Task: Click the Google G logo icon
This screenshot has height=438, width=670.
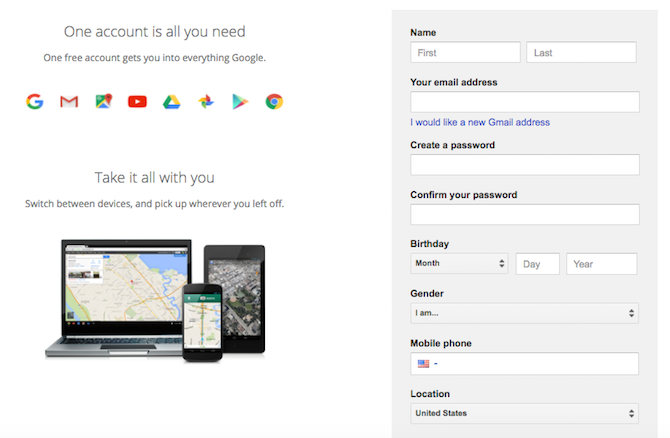Action: pyautogui.click(x=35, y=101)
